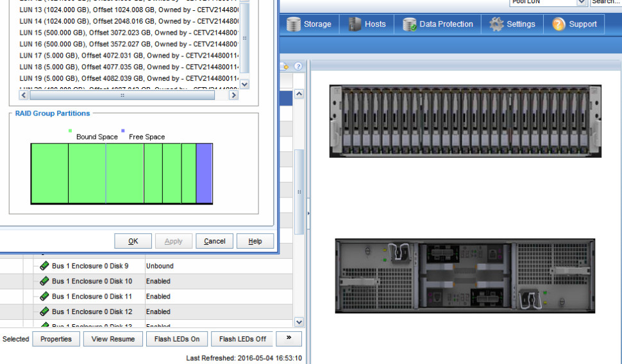This screenshot has width=622, height=364.
Task: Select LUN 15 entry in list
Action: (129, 33)
